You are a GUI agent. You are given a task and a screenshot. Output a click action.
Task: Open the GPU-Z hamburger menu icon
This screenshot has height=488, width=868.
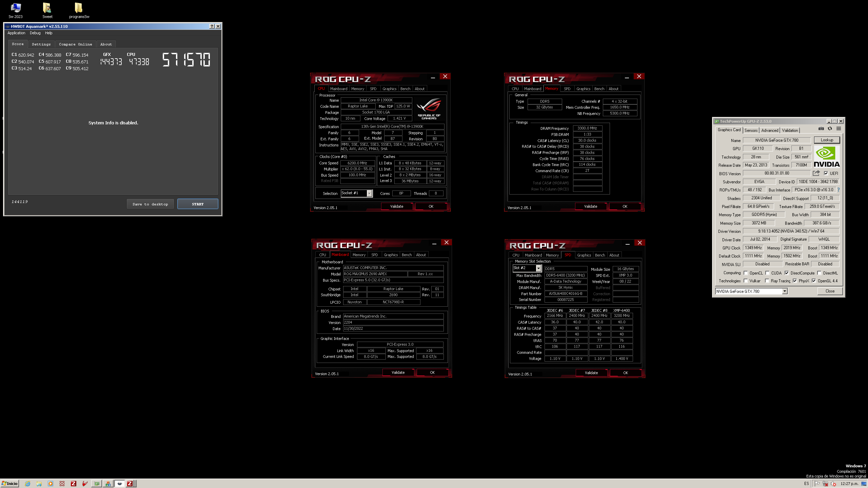839,129
